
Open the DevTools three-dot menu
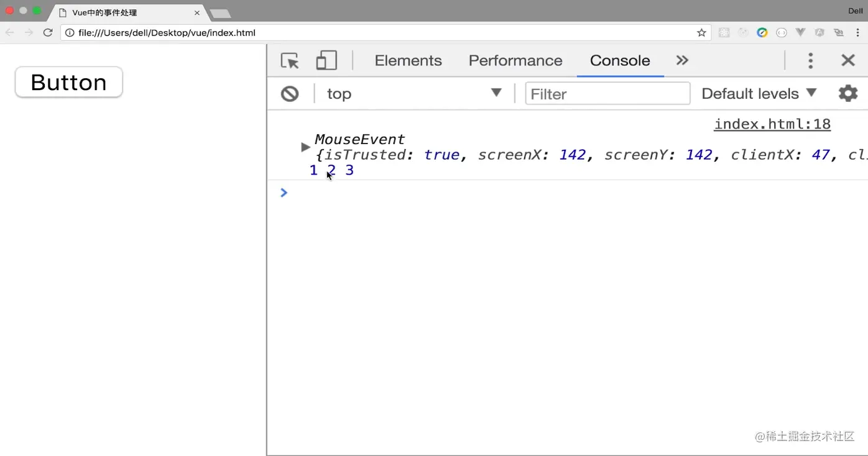click(x=810, y=60)
